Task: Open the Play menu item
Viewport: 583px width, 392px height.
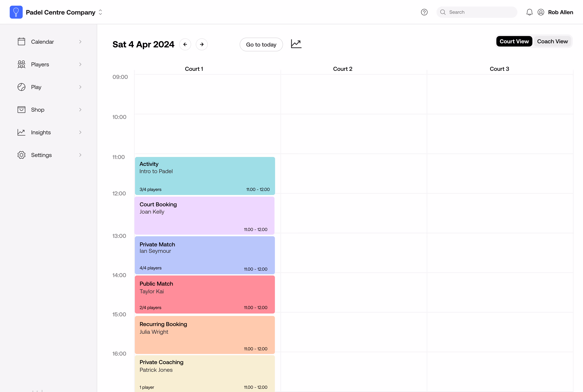Action: [49, 87]
